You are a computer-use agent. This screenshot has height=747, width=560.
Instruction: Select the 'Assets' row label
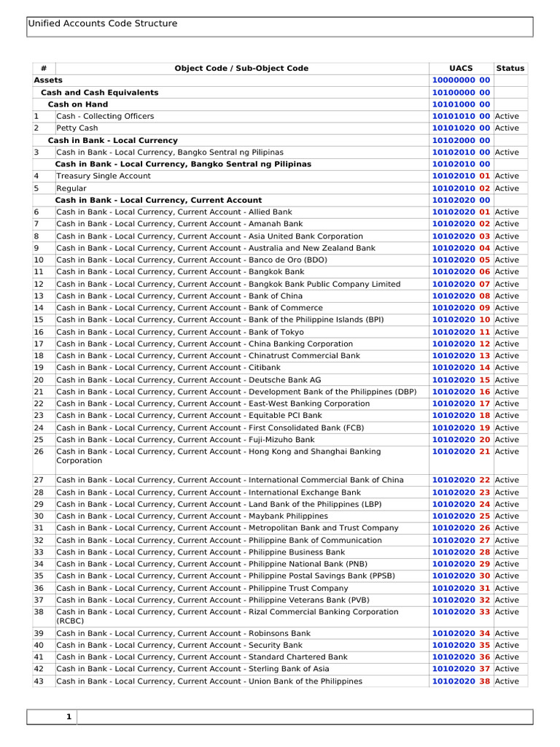click(48, 80)
